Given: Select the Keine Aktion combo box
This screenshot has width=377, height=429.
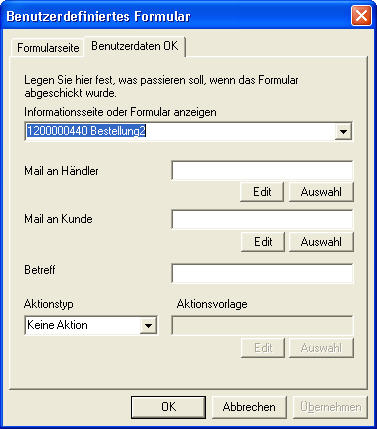Looking at the screenshot, I should click(x=91, y=325).
